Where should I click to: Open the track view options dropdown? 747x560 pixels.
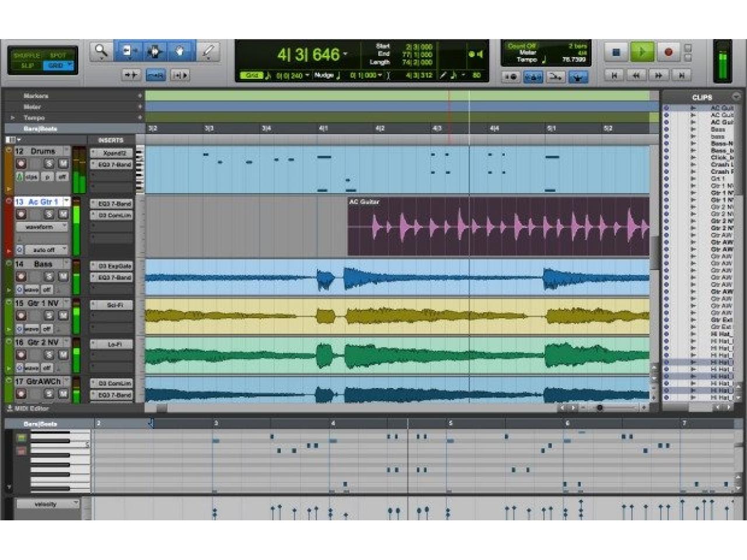(x=12, y=140)
